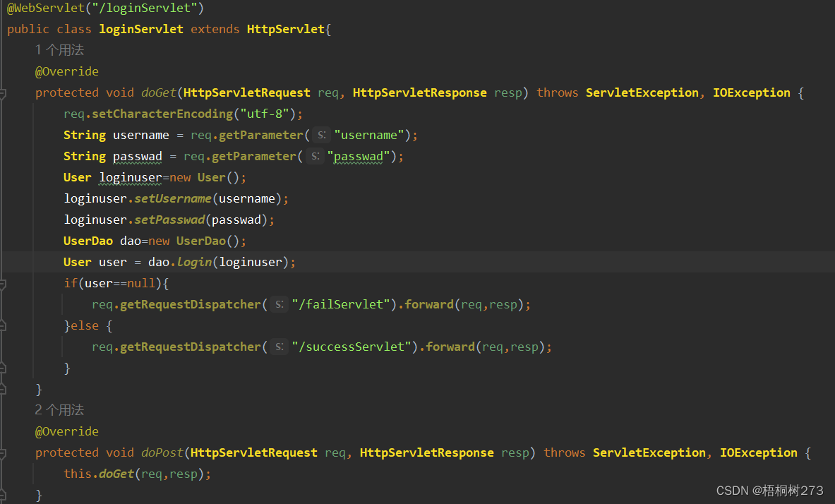Open usages via "1 个用法" hint above doGet
The width and height of the screenshot is (835, 504).
(59, 49)
